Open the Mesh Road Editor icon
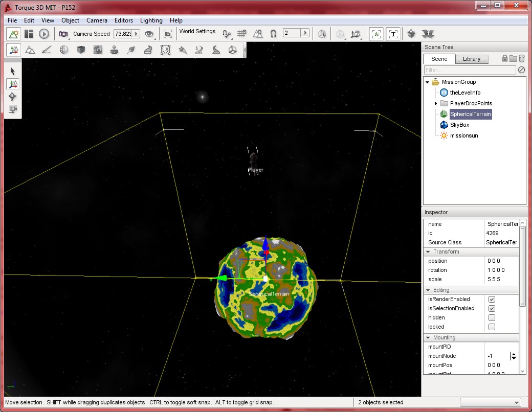Image resolution: width=532 pixels, height=412 pixels. [148, 50]
